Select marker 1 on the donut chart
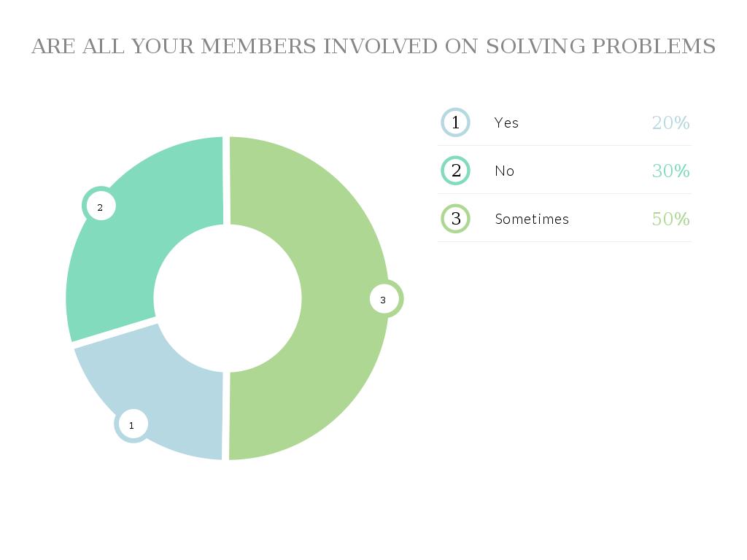This screenshot has height=560, width=747. (x=132, y=424)
